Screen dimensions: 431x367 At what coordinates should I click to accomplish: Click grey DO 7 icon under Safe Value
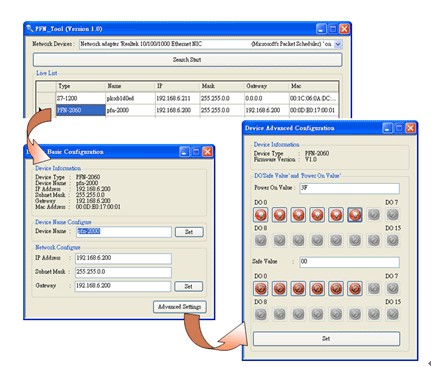393,289
